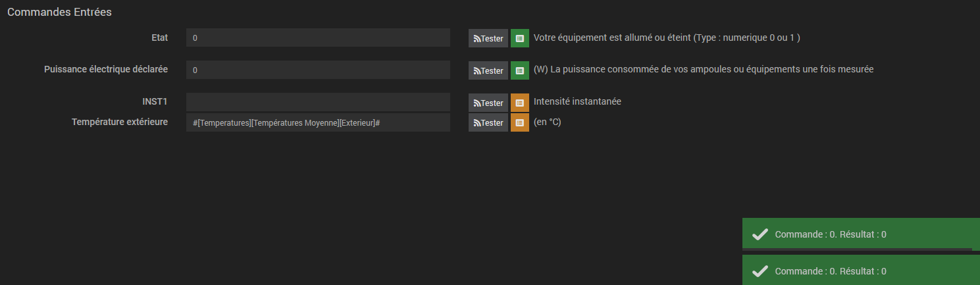Test the Température extérieure command
The image size is (980, 285).
tap(488, 122)
